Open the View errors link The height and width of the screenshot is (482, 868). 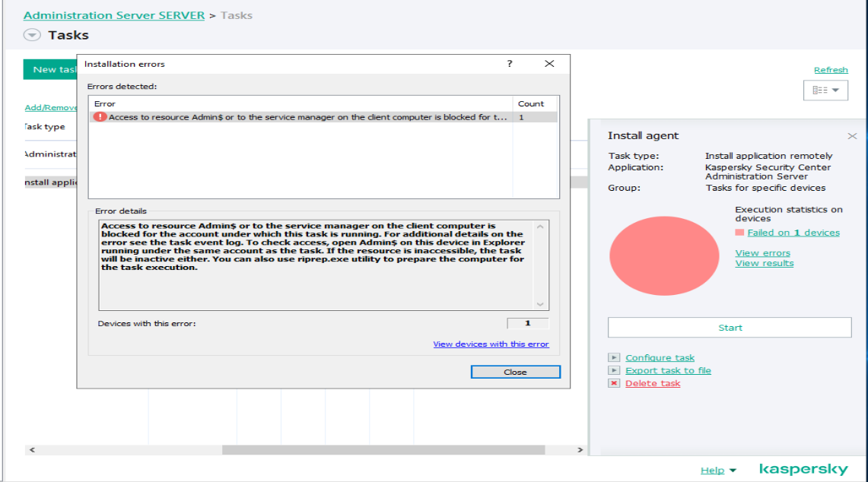coord(762,253)
